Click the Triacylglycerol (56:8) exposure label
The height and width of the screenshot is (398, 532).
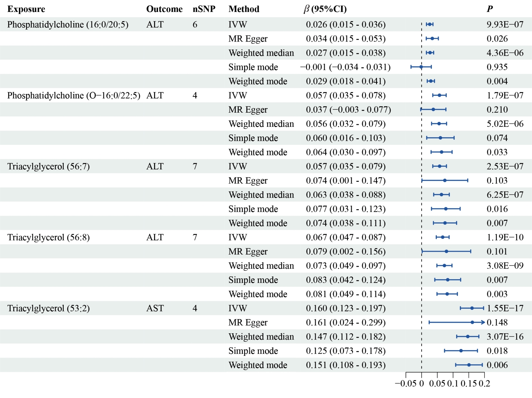(49, 237)
